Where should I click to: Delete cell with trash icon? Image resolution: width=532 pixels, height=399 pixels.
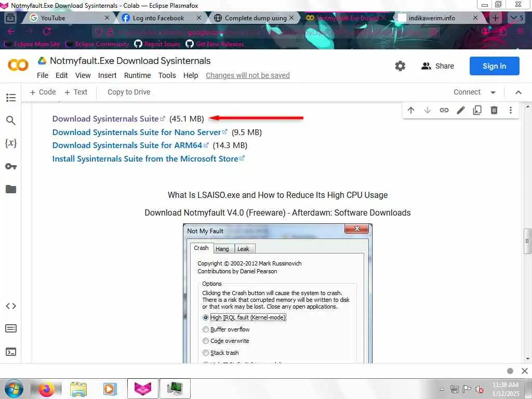tap(494, 110)
